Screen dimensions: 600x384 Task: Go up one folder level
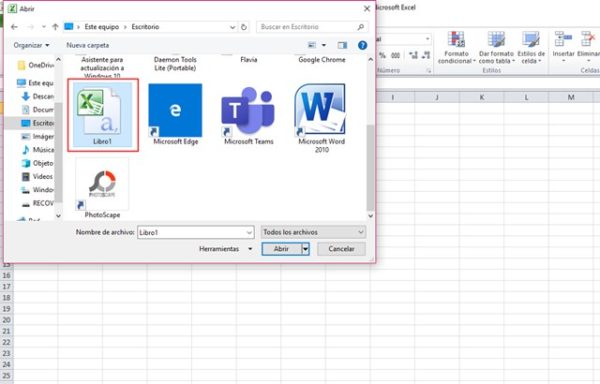pyautogui.click(x=55, y=27)
